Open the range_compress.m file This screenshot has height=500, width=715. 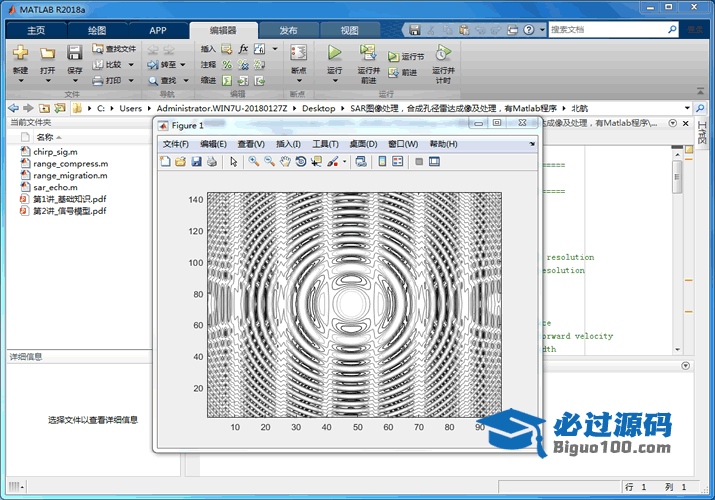tap(70, 163)
